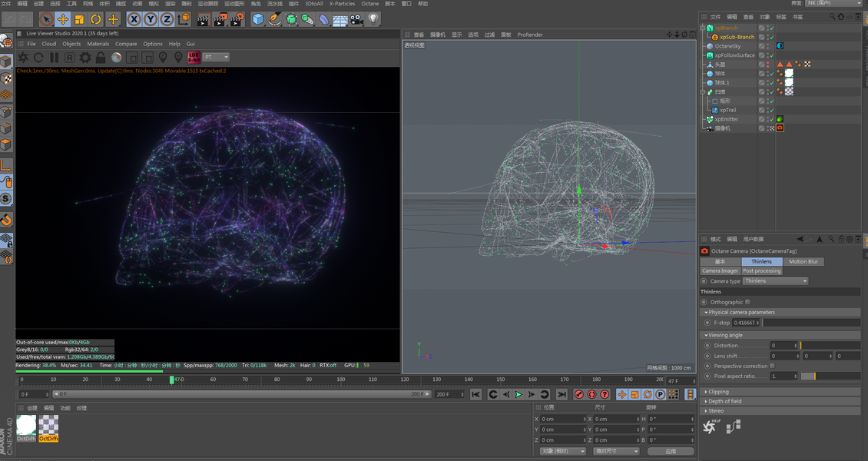Viewport: 868px width, 461px height.
Task: Switch to the Motion Blur tab
Action: (x=803, y=261)
